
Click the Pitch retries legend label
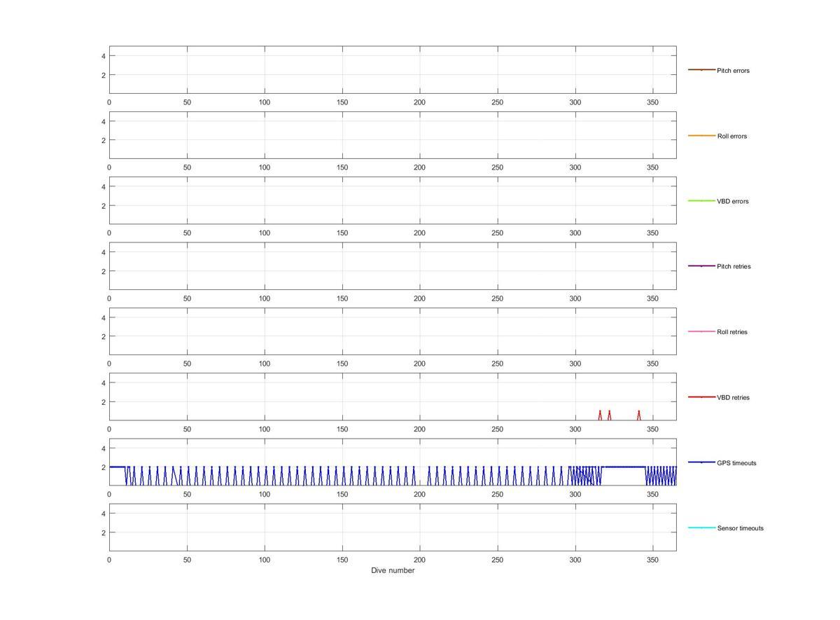click(x=734, y=266)
